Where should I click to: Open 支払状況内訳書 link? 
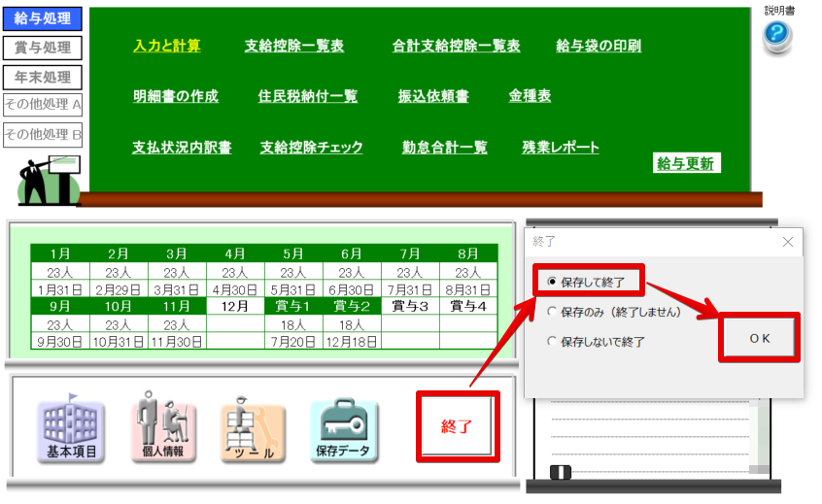(182, 148)
